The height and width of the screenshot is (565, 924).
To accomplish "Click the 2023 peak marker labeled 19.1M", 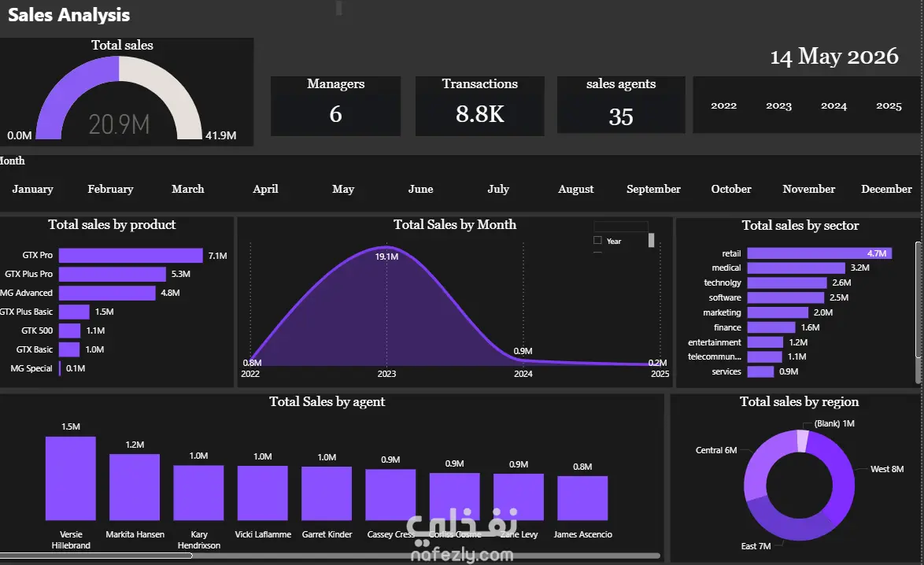I will click(x=386, y=246).
